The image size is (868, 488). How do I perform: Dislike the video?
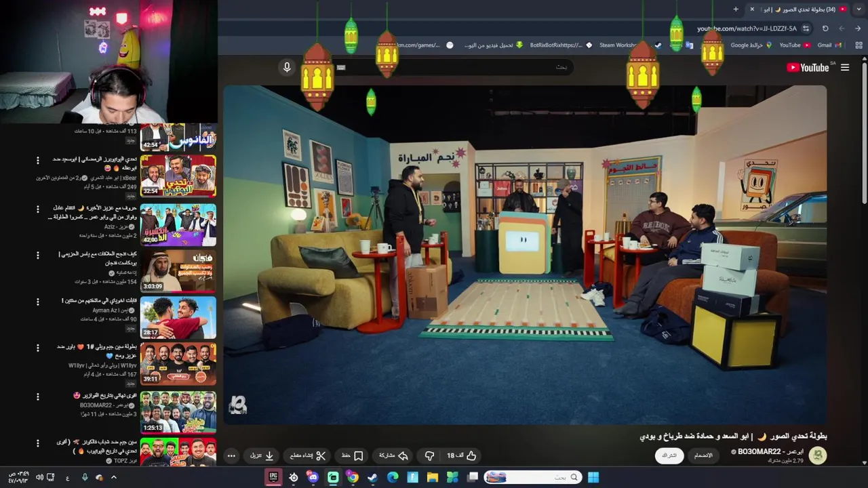(429, 455)
